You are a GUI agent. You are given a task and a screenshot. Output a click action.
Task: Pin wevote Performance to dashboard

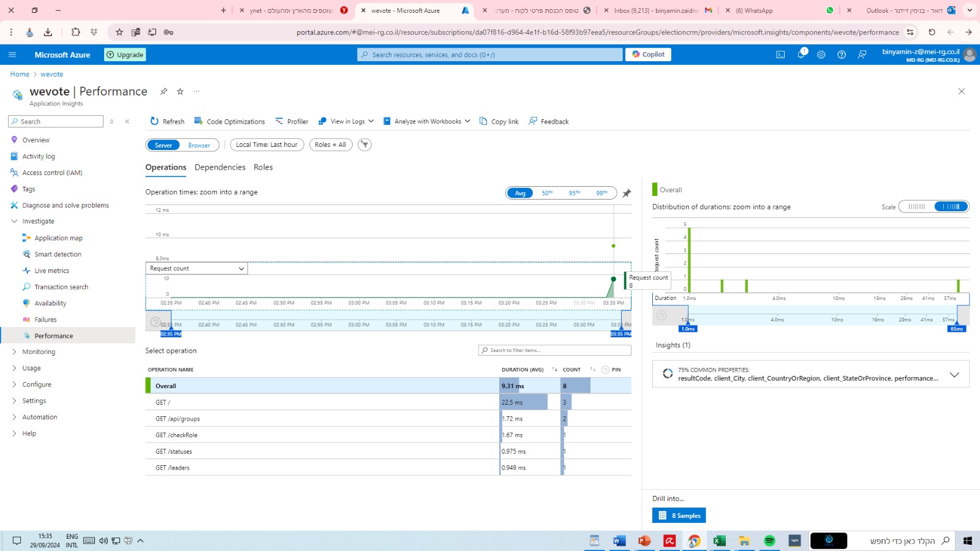pos(164,91)
